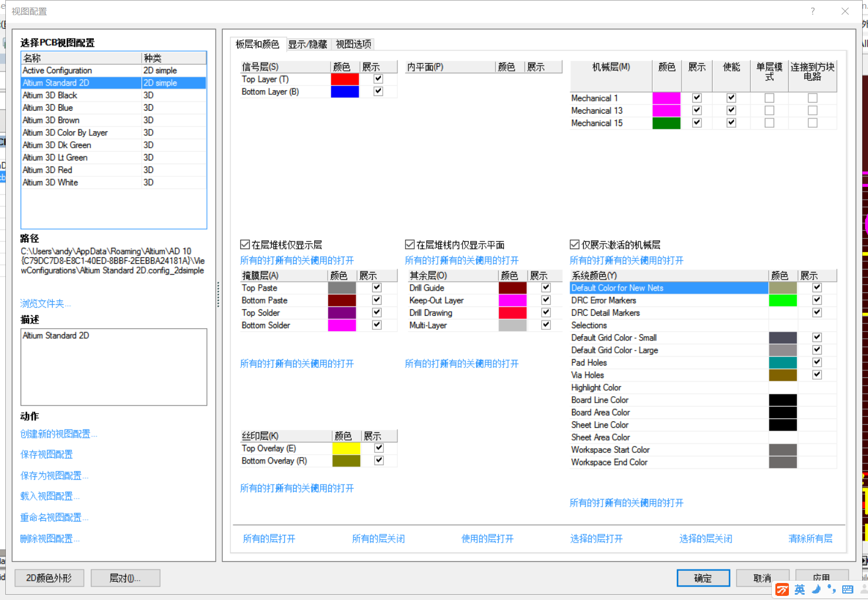Click the 系统颜色(Y) column header
The width and height of the screenshot is (868, 600).
tap(669, 275)
